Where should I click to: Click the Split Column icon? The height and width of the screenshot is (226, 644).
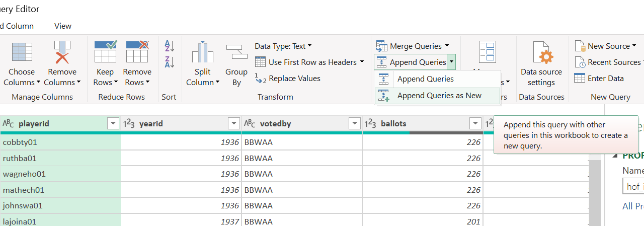(203, 53)
